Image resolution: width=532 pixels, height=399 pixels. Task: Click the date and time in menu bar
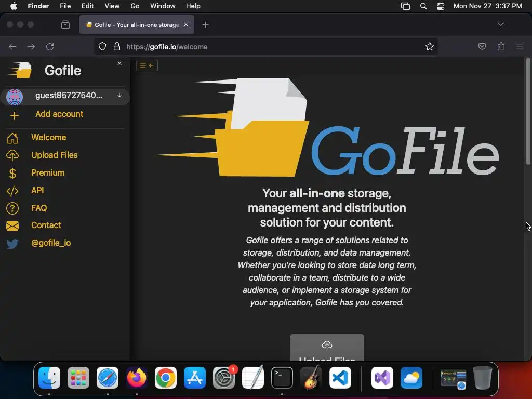pos(487,6)
